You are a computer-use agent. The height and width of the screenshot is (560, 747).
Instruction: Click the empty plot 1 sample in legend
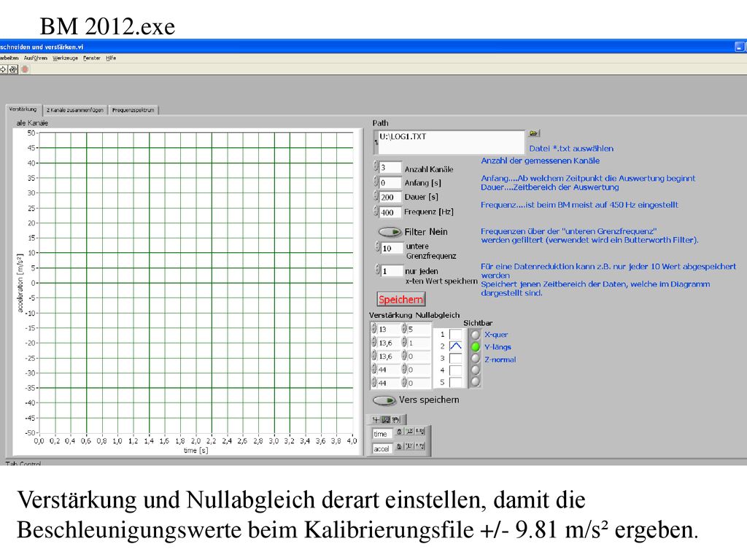pos(455,334)
